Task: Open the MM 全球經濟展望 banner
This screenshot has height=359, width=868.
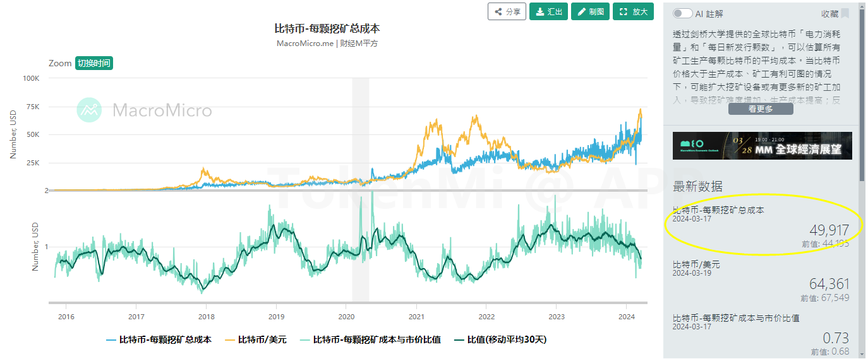Action: (762, 146)
